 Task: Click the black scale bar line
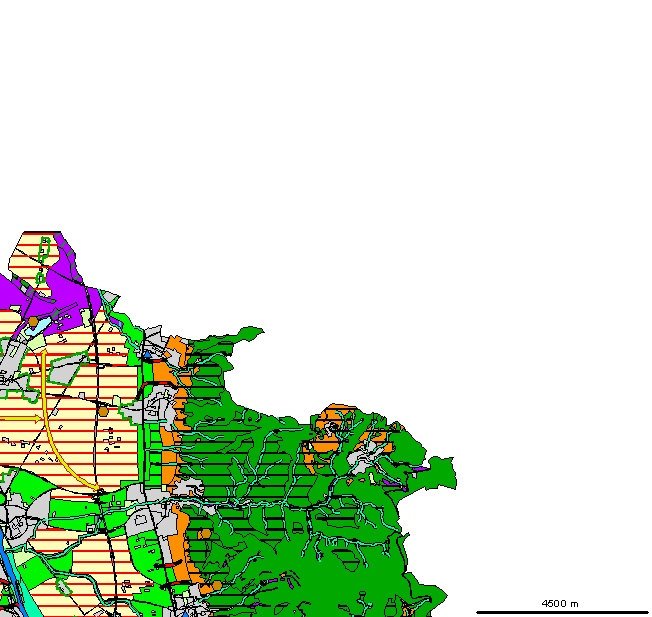[x=563, y=612]
